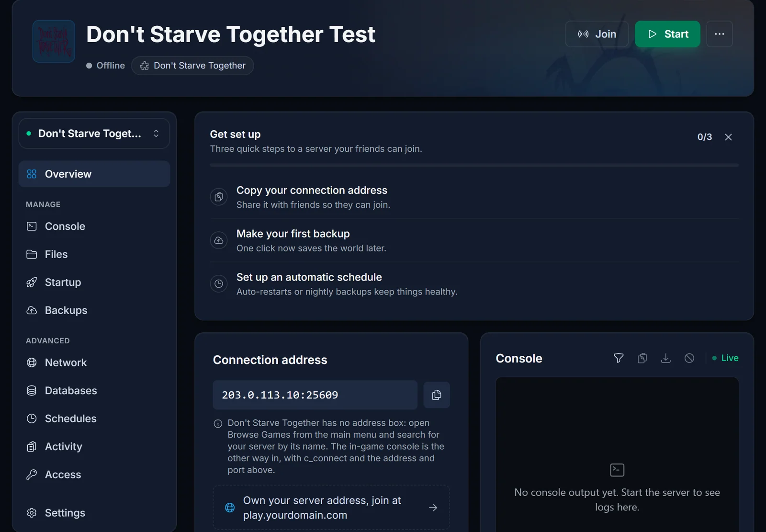
Task: Click the Schedules clock icon in sidebar
Action: (x=32, y=419)
